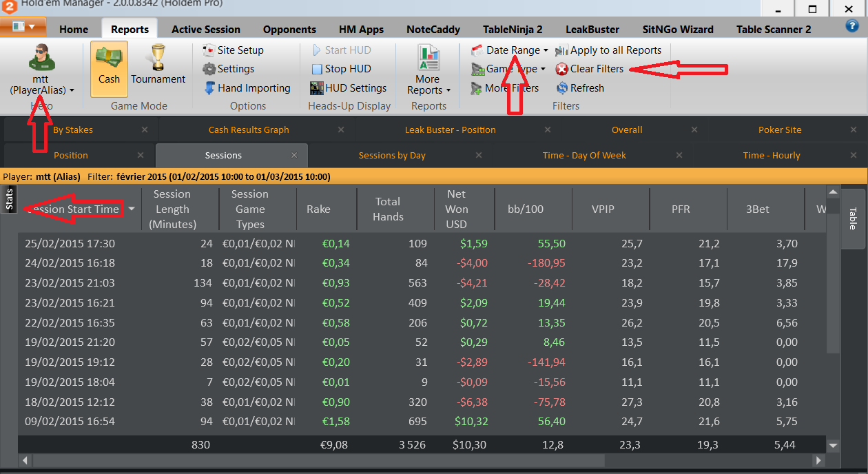Screen dimensions: 868x474
Task: Switch to the Opponents ribbon tab
Action: 289,30
